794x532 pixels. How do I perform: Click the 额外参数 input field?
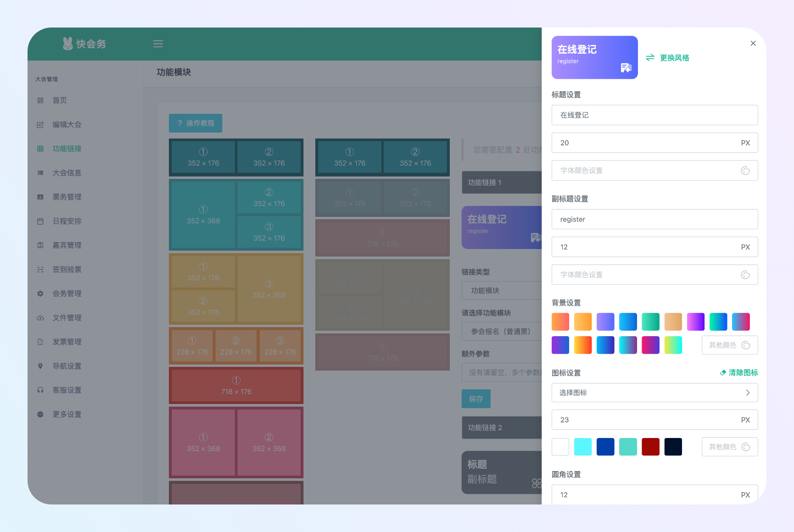point(502,372)
